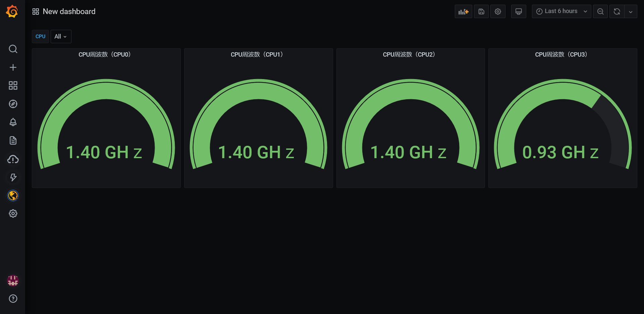
Task: Open the Explore compass icon
Action: pos(13,104)
